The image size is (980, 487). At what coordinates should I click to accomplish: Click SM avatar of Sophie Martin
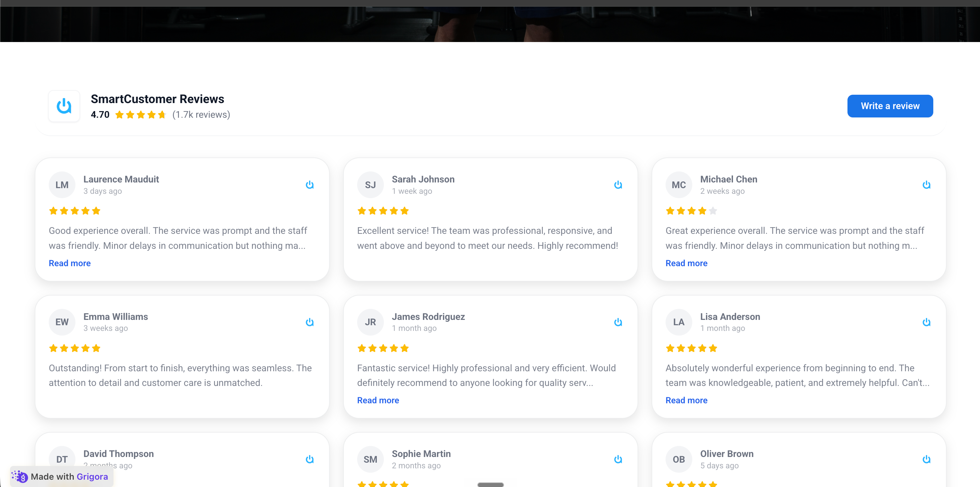(x=370, y=459)
